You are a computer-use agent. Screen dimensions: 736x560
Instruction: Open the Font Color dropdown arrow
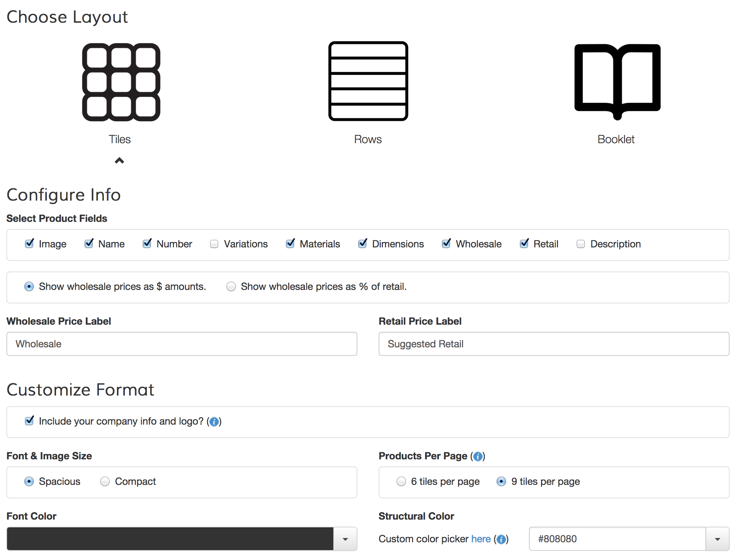[345, 539]
